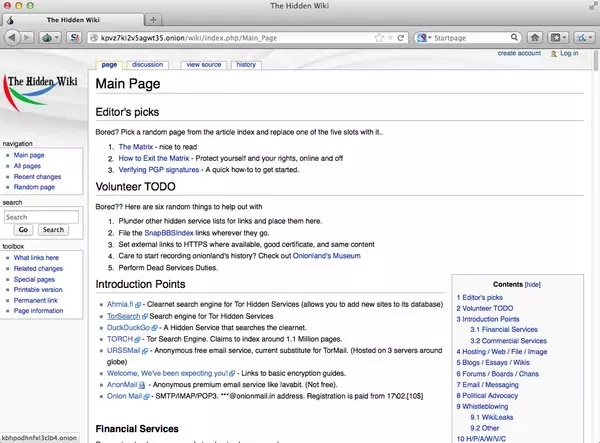Click the external link icon next to TorSearch

pos(145,316)
